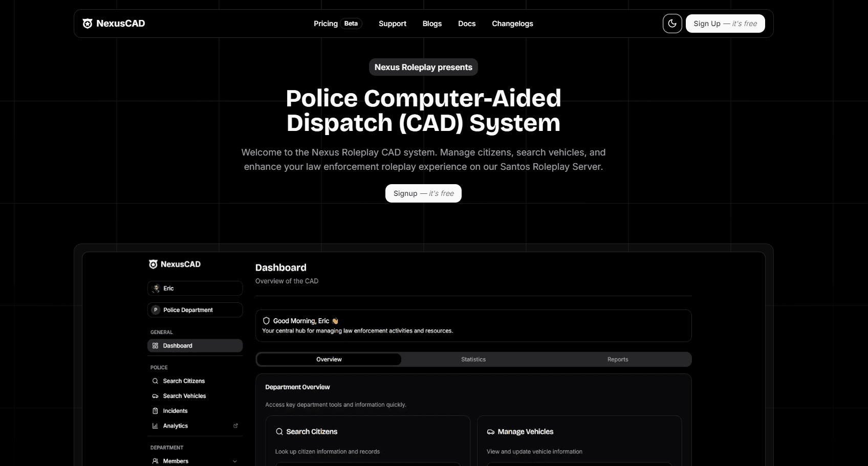
Task: Click the shield icon beside Good Morning
Action: tap(266, 321)
